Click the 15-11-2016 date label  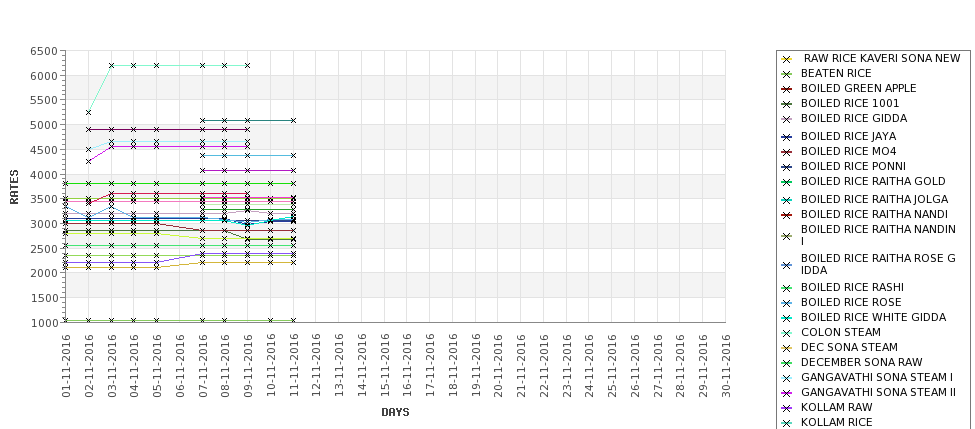[x=384, y=366]
